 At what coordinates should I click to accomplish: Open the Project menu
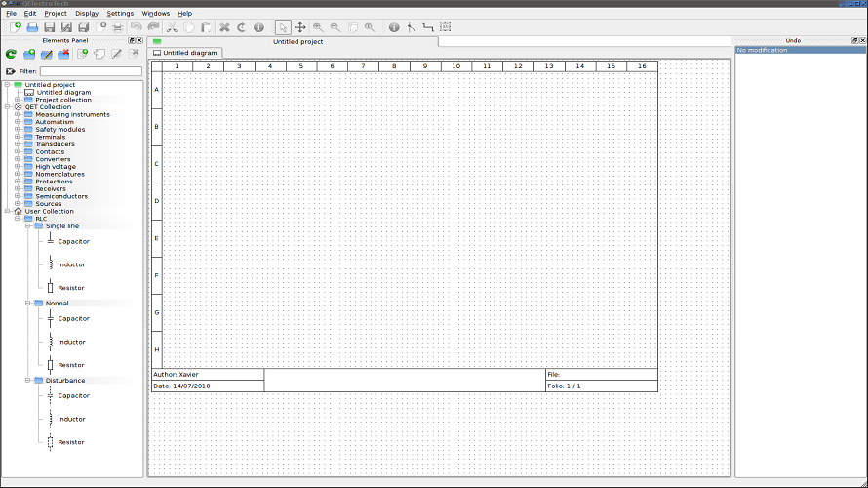pos(56,14)
